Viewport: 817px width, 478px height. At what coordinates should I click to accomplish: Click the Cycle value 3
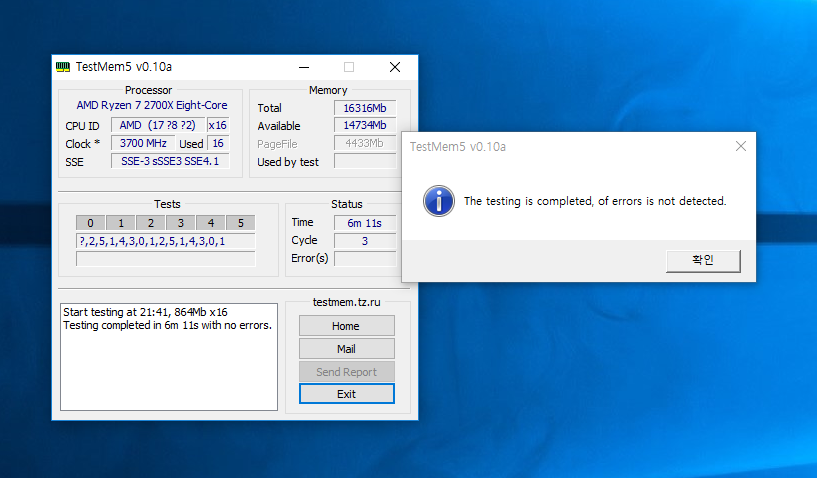click(x=365, y=241)
